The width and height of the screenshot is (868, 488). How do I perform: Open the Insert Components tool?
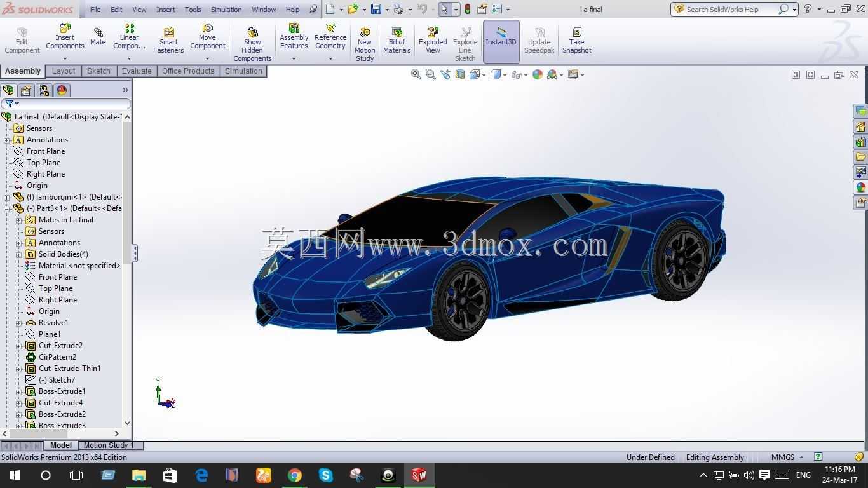(65, 37)
